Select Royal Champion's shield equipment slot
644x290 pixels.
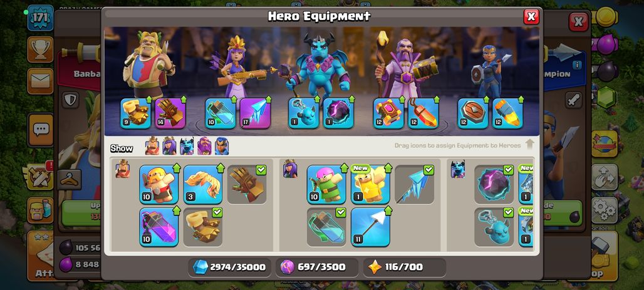pos(473,113)
